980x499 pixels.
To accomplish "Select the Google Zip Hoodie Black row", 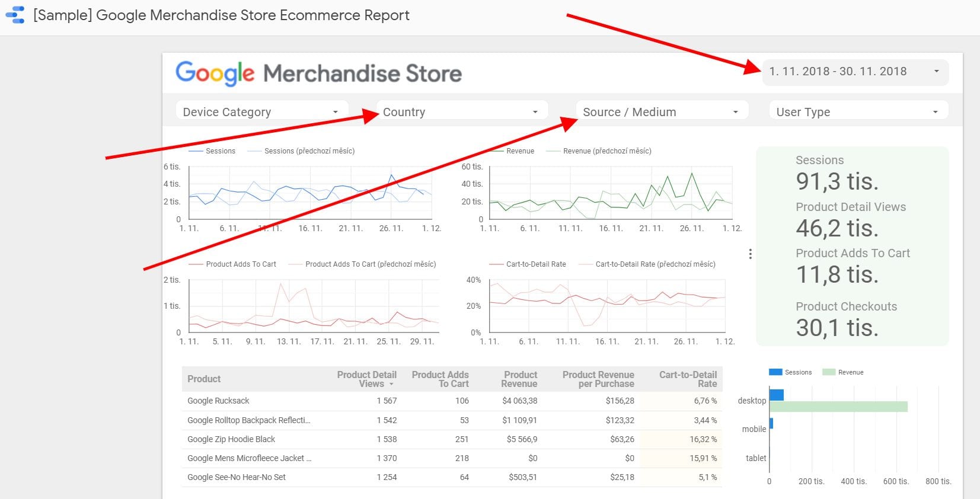I will click(231, 439).
